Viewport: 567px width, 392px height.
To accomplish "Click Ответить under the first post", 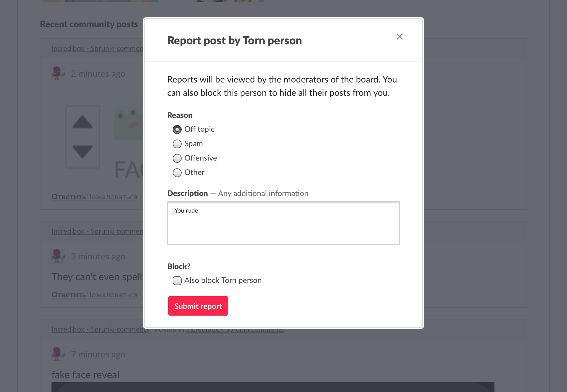I will (x=69, y=197).
